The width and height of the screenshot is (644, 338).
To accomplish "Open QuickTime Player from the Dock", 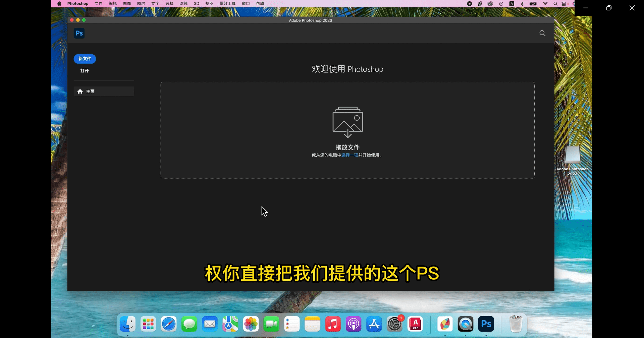I will (466, 324).
